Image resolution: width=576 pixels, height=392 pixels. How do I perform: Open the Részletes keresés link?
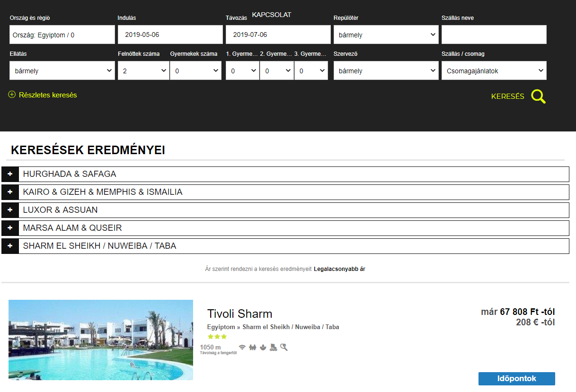48,95
